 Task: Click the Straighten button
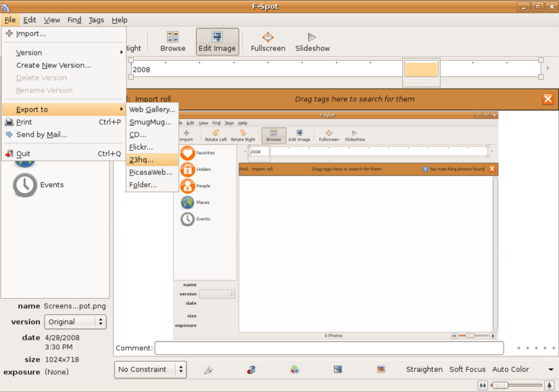point(424,369)
